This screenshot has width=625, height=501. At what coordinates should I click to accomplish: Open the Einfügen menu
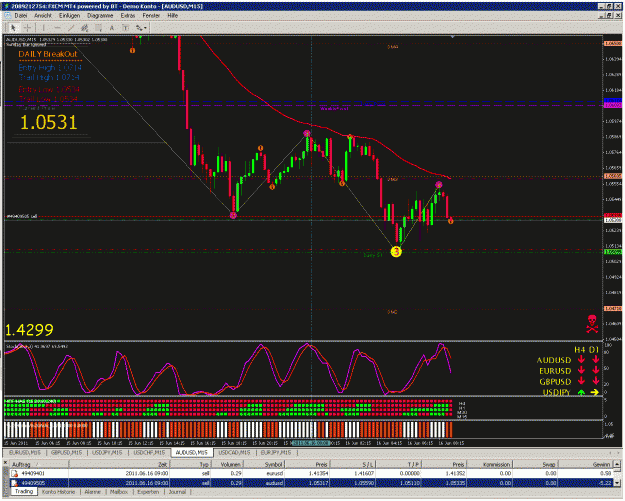69,16
